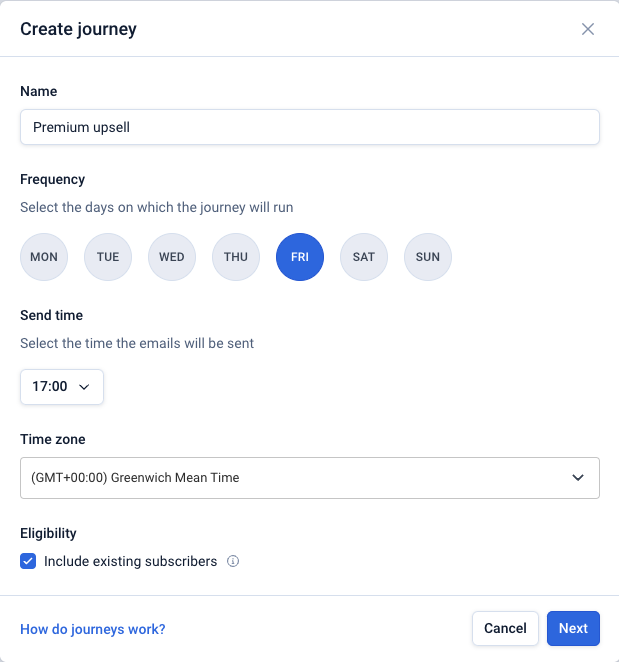Viewport: 619px width, 662px height.
Task: Open the 17:00 send time dropdown
Action: [61, 386]
